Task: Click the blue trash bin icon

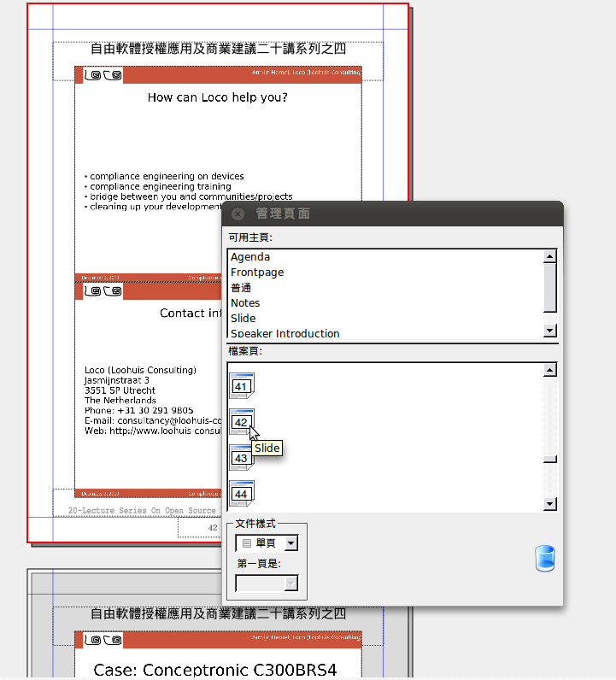Action: 545,559
